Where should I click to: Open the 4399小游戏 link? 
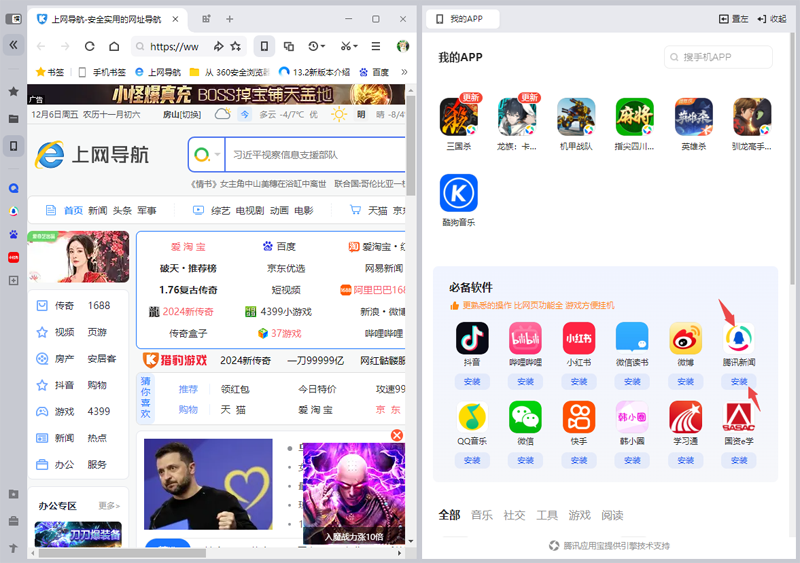tap(279, 311)
